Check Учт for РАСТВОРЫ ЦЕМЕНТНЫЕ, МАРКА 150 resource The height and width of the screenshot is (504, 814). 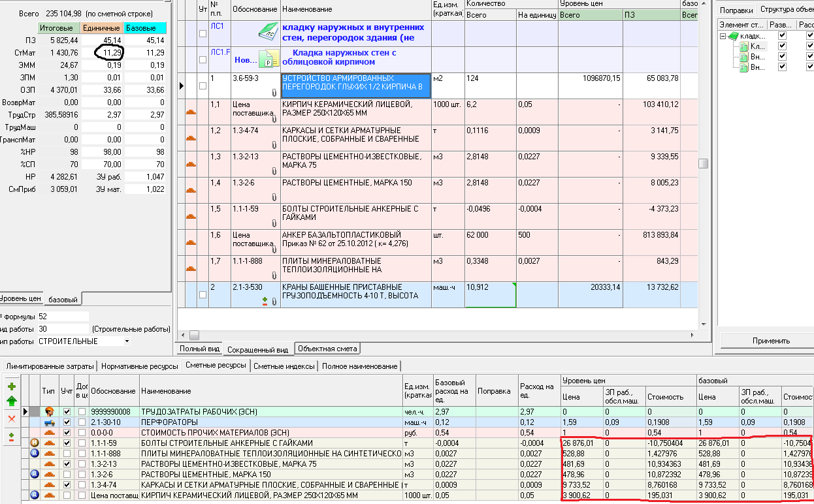pyautogui.click(x=67, y=474)
